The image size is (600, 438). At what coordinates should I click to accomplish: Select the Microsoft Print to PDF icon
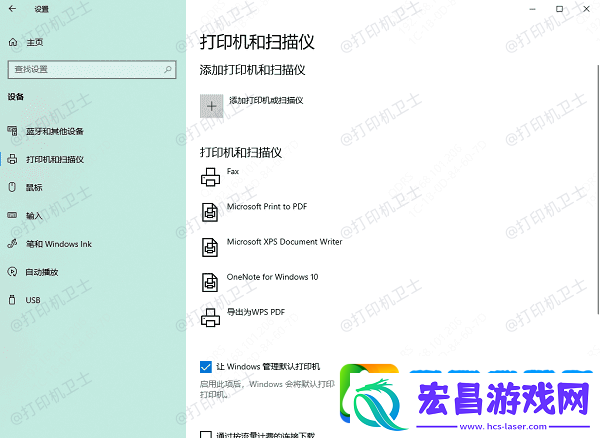pos(210,212)
